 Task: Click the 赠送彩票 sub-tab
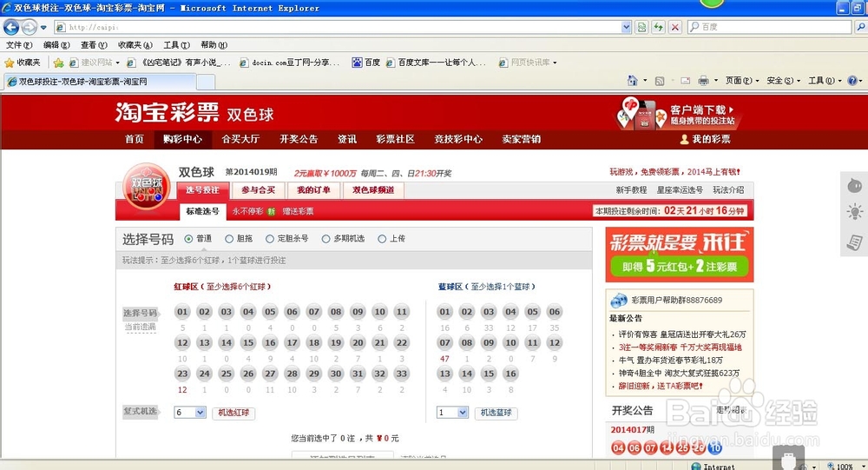[298, 211]
